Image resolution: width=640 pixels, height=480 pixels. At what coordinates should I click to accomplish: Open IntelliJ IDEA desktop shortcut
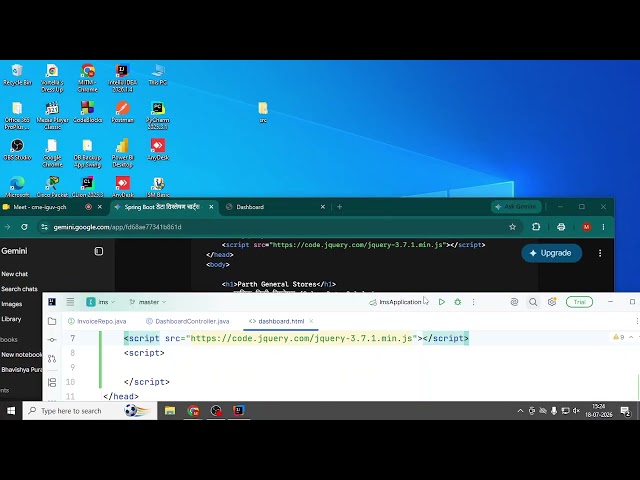point(122,78)
